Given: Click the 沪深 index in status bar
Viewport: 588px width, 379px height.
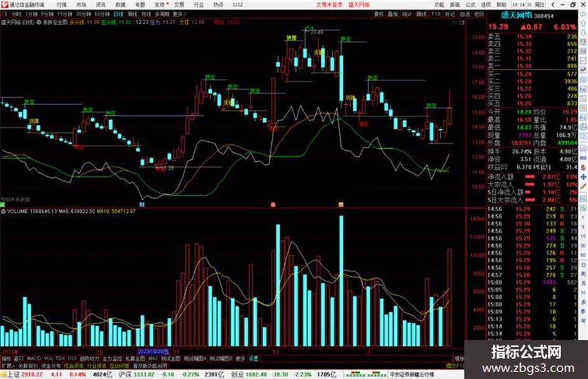Looking at the screenshot, I should pos(125,375).
